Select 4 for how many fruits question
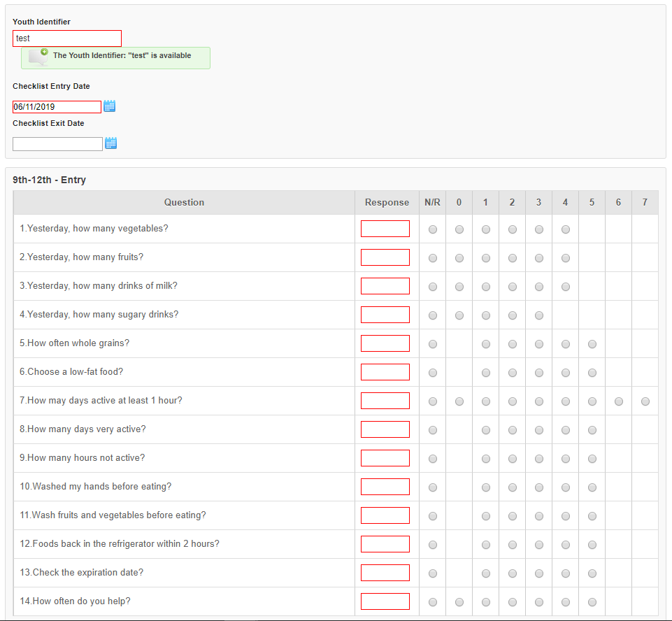The width and height of the screenshot is (672, 621). tap(565, 258)
